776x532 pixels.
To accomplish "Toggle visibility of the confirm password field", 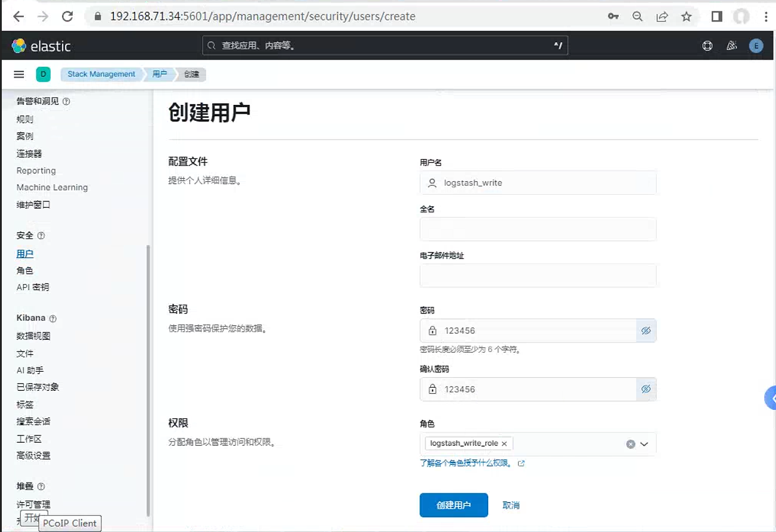I will pos(646,389).
